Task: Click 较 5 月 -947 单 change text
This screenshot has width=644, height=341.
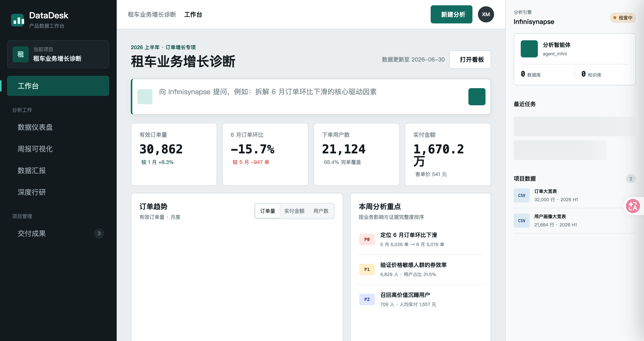Action: pos(251,162)
